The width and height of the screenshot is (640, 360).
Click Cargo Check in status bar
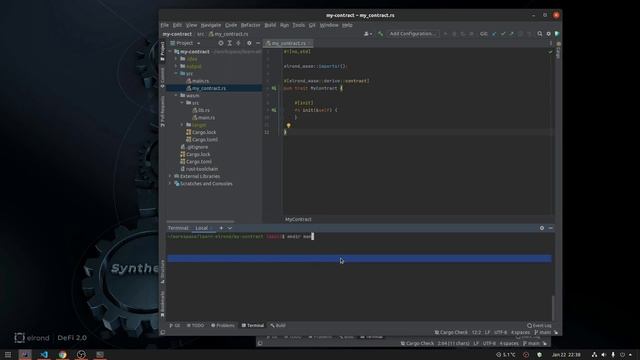tap(451, 333)
